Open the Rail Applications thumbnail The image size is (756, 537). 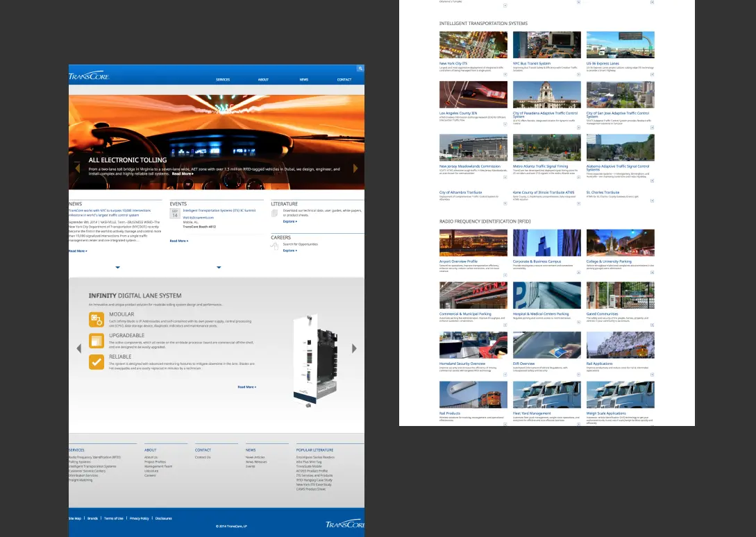[621, 345]
